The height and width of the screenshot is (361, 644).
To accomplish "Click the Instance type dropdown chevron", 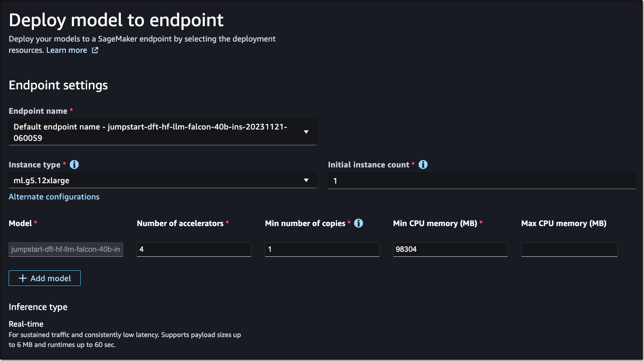I will point(306,180).
